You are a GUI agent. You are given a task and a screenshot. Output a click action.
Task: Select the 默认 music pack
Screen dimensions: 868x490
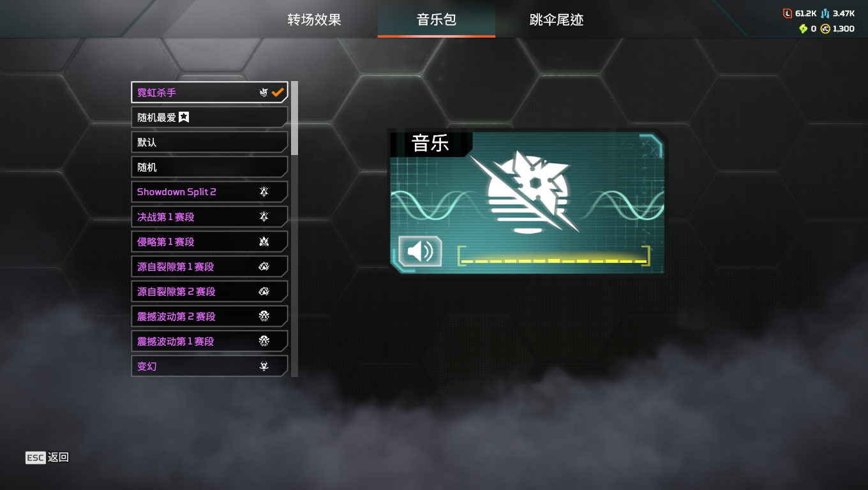coord(210,142)
